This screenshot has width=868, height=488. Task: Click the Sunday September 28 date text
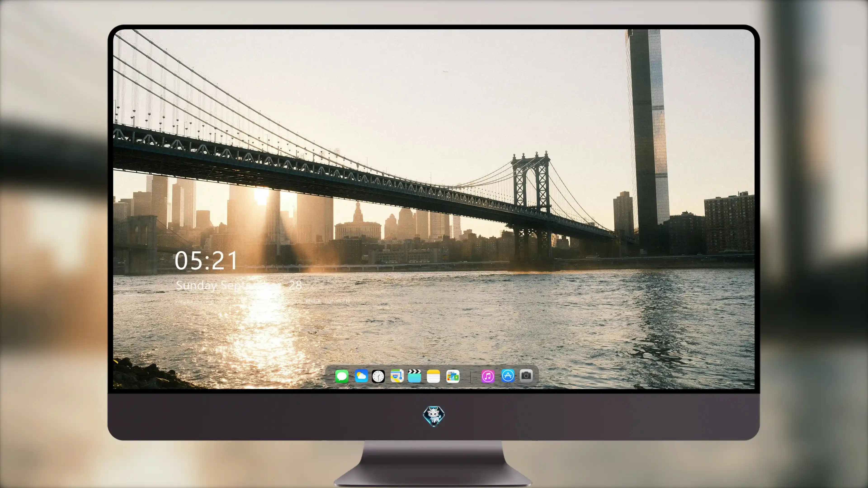(238, 286)
